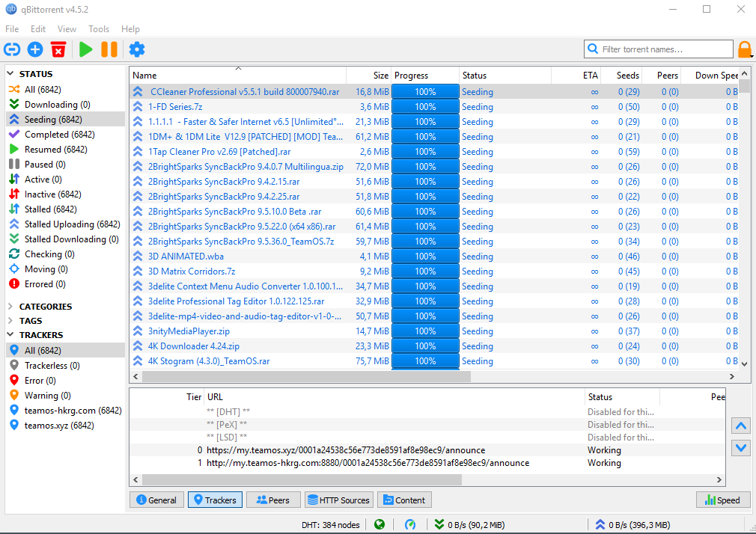Switch to the HTTP Sources tab
The height and width of the screenshot is (534, 756).
338,500
